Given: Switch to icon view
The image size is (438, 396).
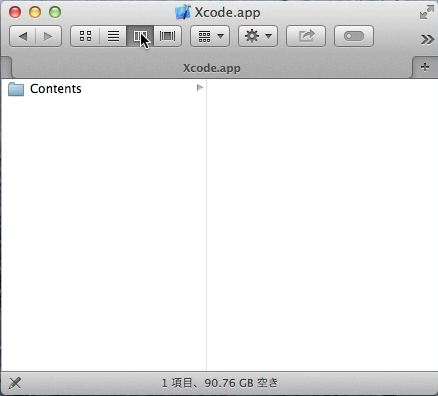Looking at the screenshot, I should (x=85, y=36).
